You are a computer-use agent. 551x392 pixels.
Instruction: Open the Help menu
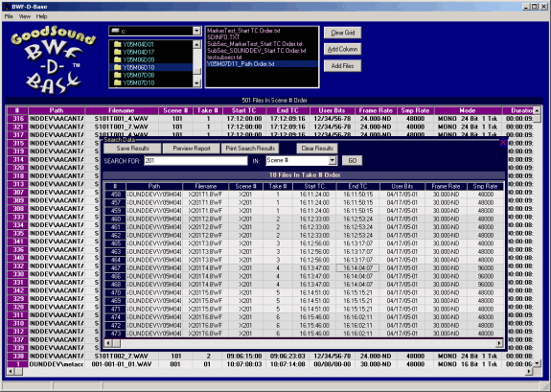pyautogui.click(x=41, y=16)
